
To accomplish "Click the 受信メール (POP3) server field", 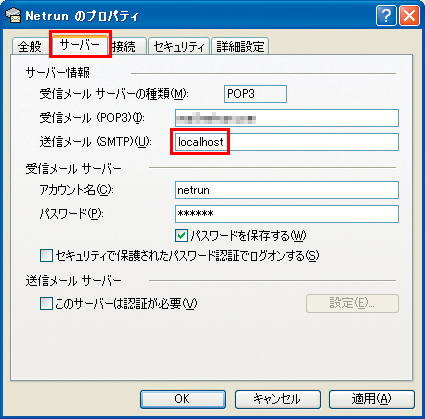I will (x=287, y=118).
